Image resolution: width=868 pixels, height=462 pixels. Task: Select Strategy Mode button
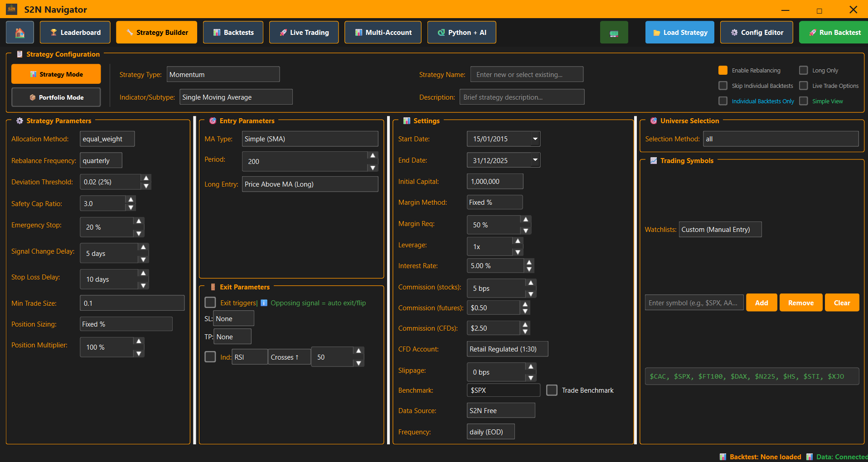click(56, 74)
